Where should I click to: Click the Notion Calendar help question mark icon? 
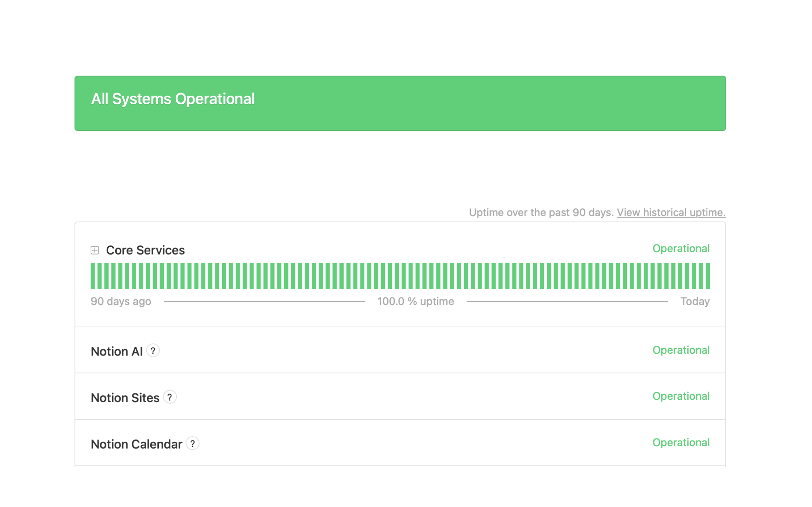point(193,444)
